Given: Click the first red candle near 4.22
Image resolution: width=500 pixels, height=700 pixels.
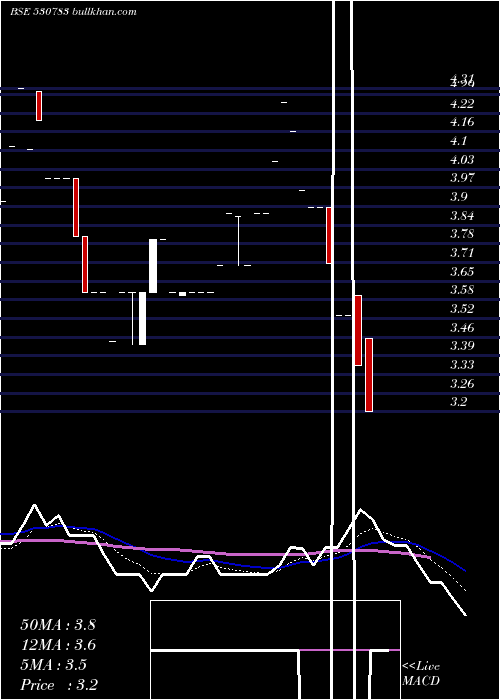Looking at the screenshot, I should (39, 106).
